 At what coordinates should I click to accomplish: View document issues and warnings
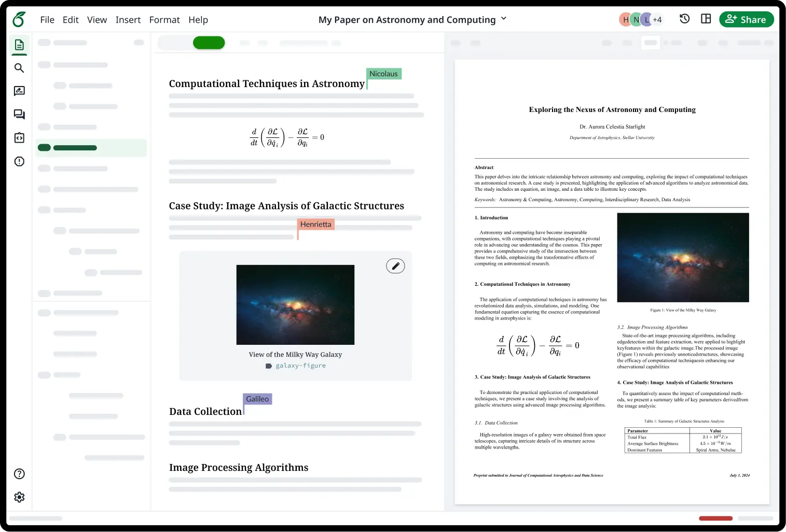click(19, 161)
